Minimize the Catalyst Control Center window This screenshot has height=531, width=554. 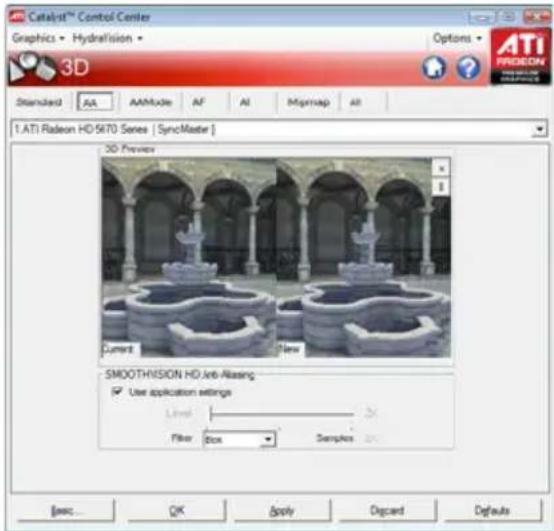pyautogui.click(x=481, y=17)
